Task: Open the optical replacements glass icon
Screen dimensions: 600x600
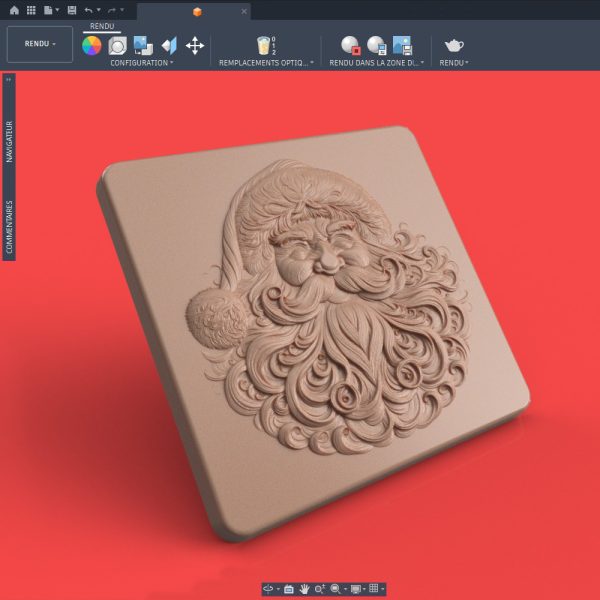Action: (x=266, y=46)
